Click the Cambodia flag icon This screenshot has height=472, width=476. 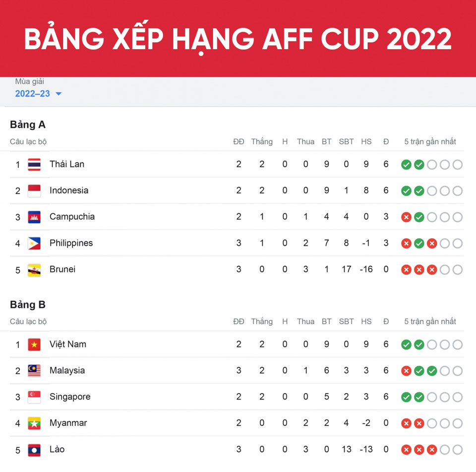[34, 217]
